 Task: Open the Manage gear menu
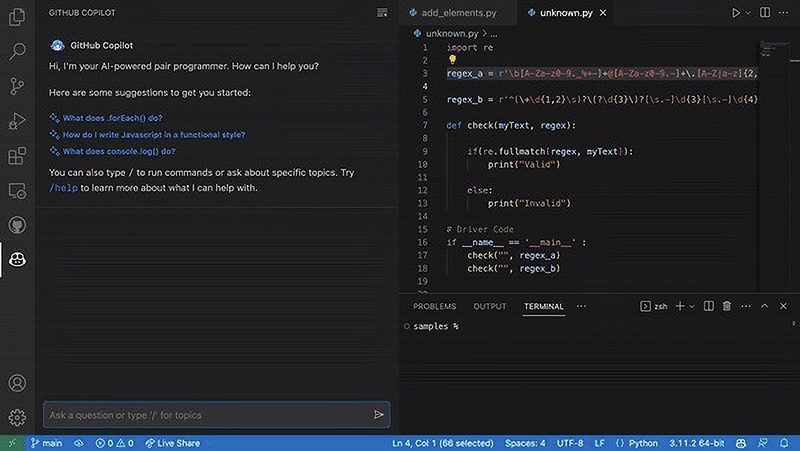click(x=17, y=417)
